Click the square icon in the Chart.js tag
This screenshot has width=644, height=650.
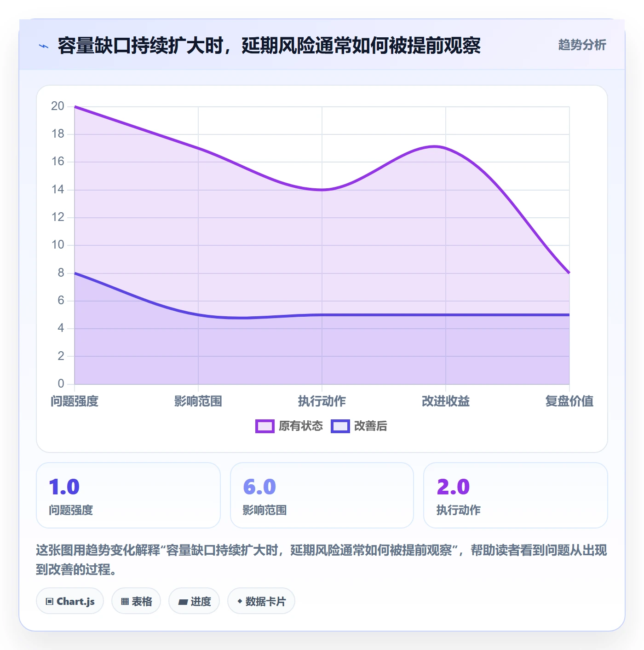pos(50,602)
